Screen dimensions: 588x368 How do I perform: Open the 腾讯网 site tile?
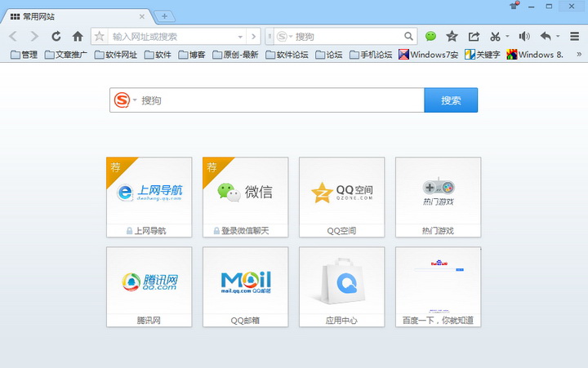click(x=149, y=286)
